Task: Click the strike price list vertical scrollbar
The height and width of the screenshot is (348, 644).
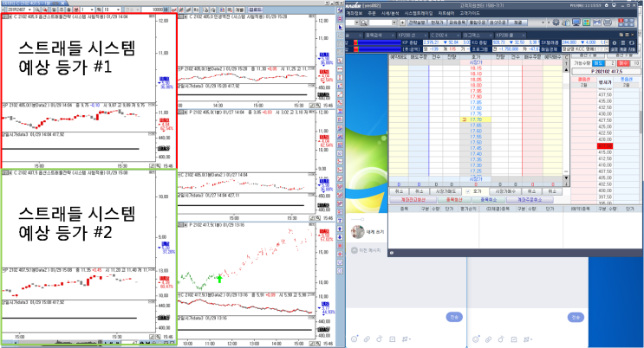Action: 641,123
